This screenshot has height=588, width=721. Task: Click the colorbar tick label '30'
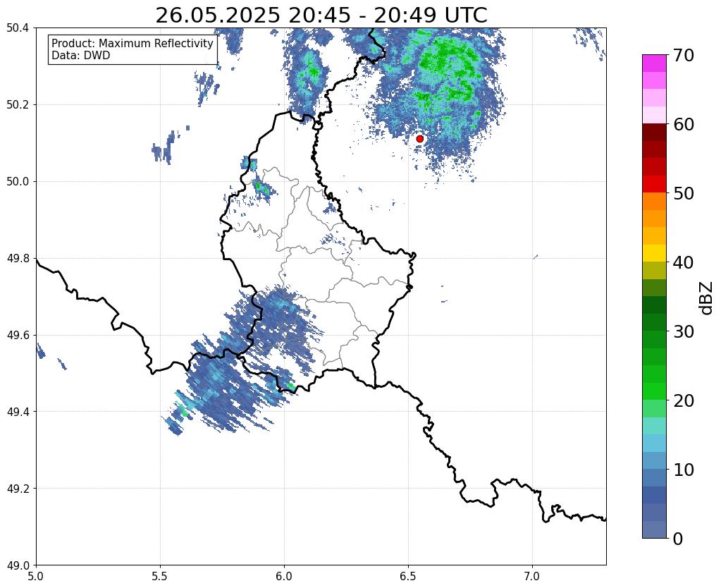click(x=684, y=331)
